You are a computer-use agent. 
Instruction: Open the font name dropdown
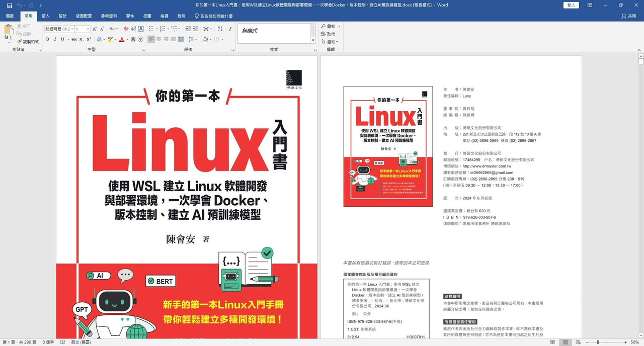pyautogui.click(x=72, y=29)
